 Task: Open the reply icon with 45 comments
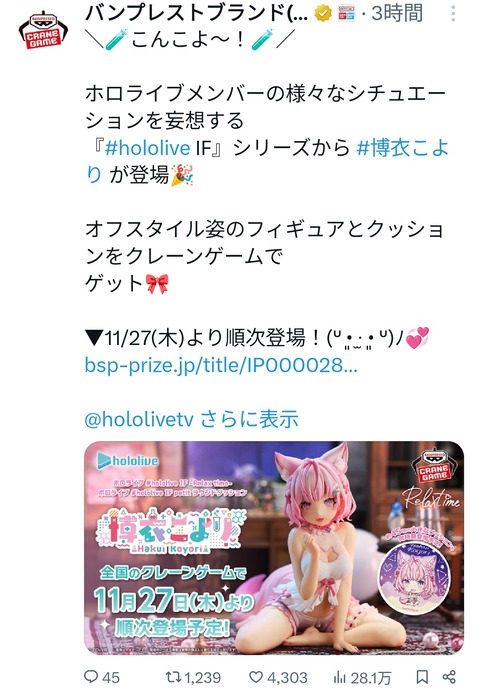91,677
